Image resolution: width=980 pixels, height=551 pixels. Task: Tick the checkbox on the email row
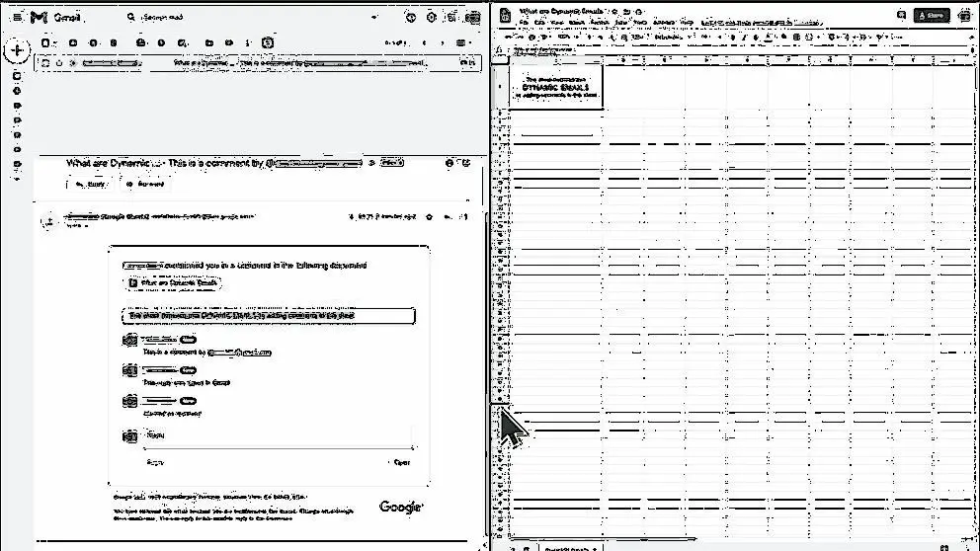click(x=45, y=63)
